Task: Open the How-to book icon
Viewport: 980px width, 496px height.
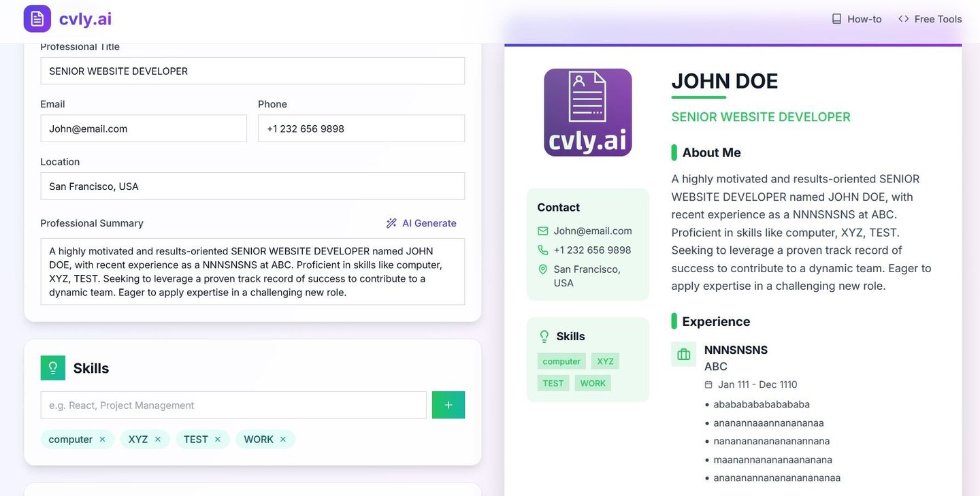Action: coord(837,19)
